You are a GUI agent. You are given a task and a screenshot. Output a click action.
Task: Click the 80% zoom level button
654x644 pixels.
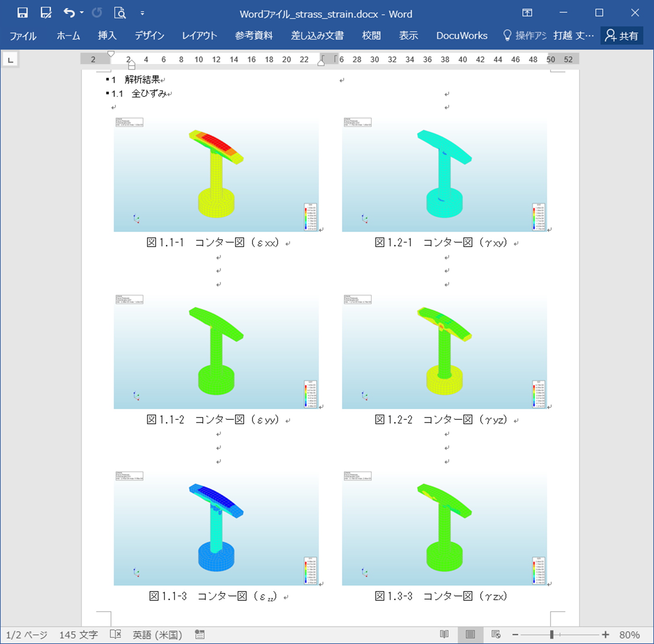click(x=629, y=635)
